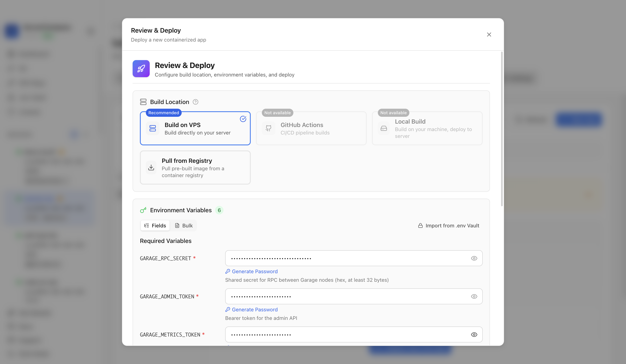
Task: Click the Local Build drive icon
Action: click(384, 128)
